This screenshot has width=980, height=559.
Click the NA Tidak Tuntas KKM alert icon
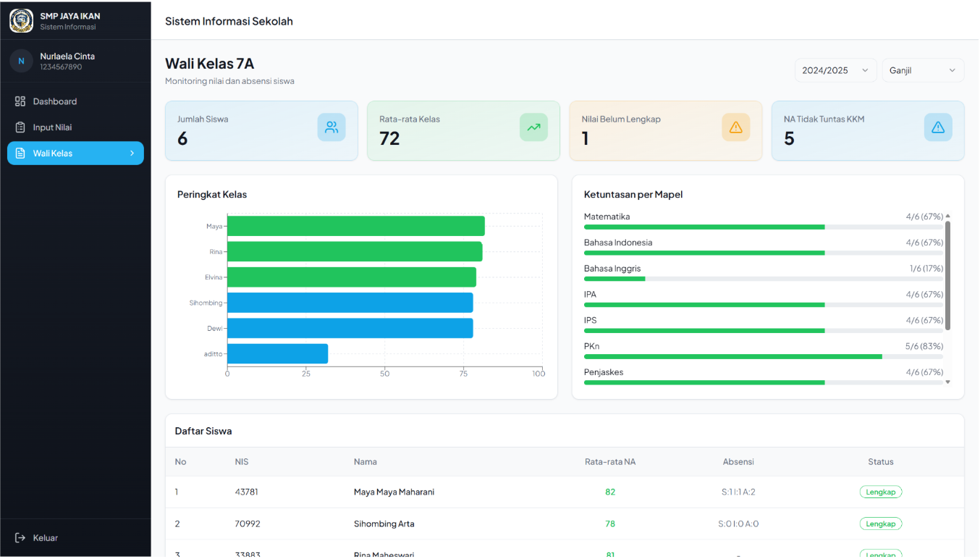pyautogui.click(x=938, y=127)
